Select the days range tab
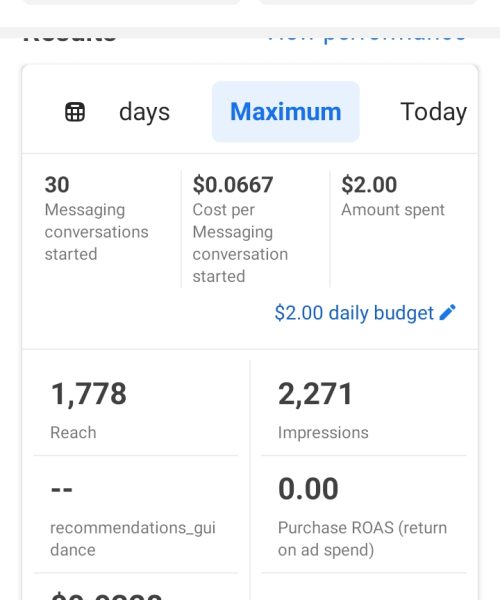This screenshot has height=600, width=500. click(144, 112)
